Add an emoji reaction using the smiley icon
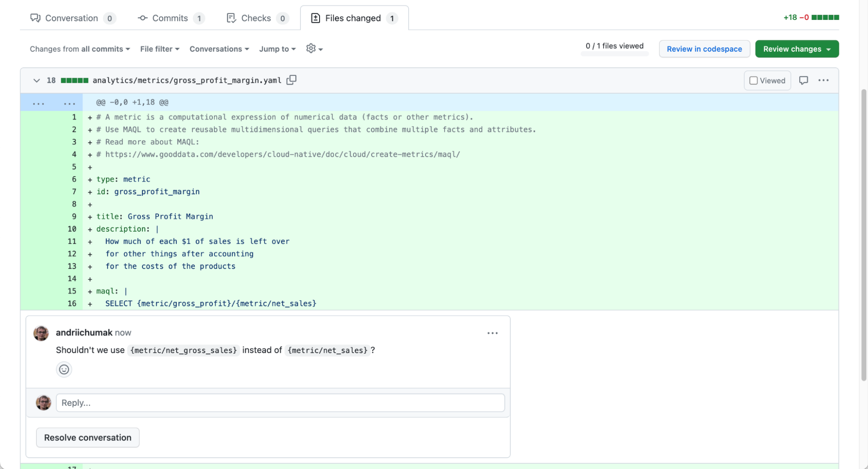The image size is (868, 469). click(x=64, y=369)
